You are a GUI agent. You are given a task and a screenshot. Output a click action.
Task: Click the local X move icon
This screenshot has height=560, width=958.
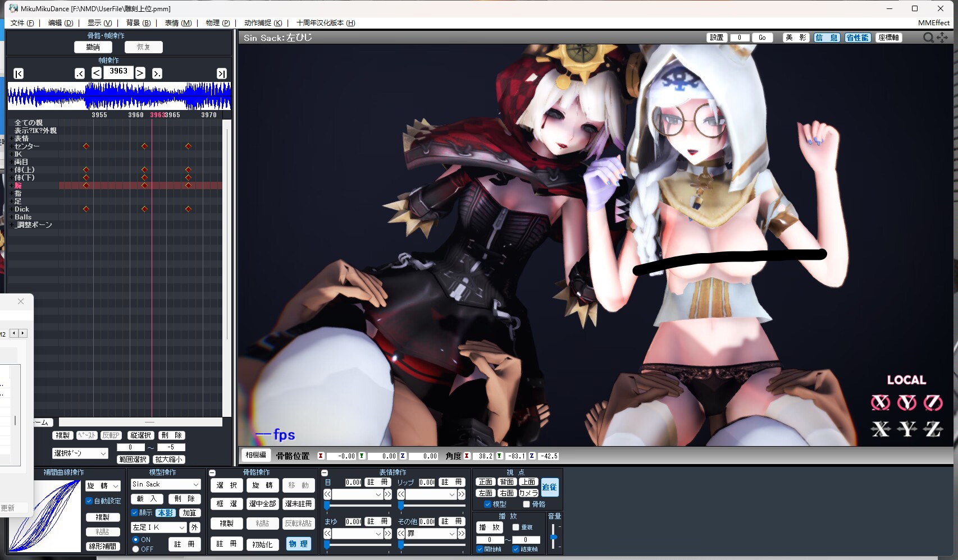880,429
